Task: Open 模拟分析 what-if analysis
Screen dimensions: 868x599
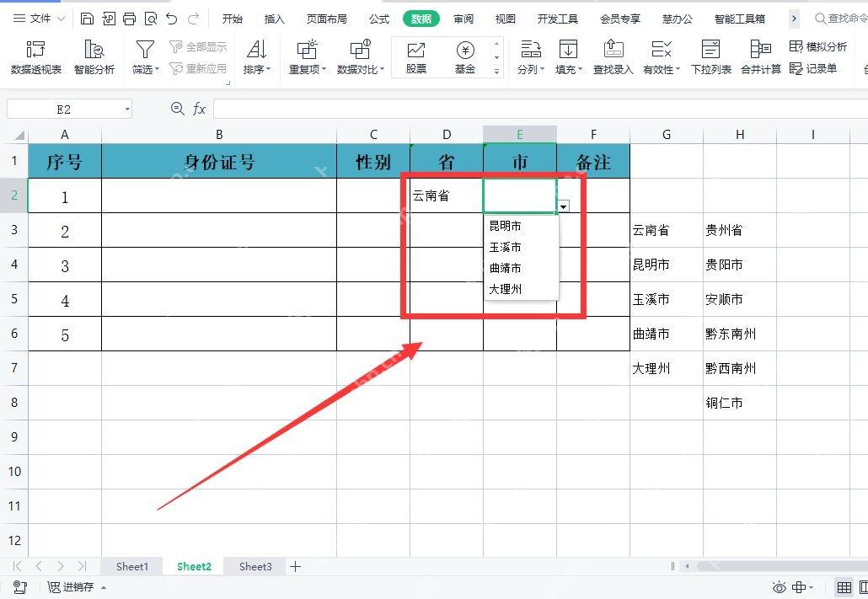Action: 818,47
